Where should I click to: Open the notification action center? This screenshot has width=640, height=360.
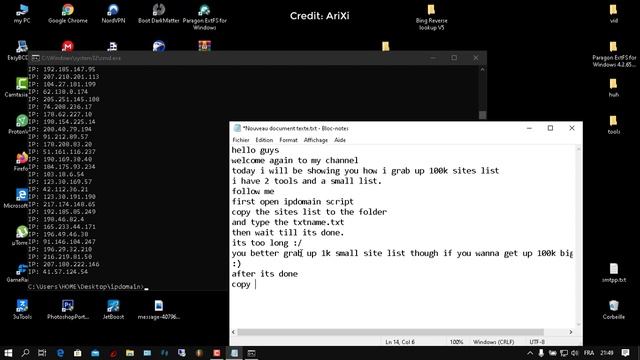(x=625, y=353)
